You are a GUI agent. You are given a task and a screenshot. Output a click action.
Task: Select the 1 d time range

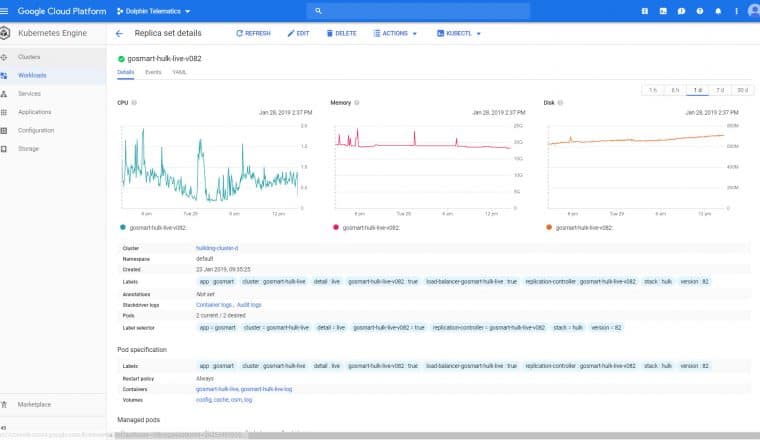(x=697, y=90)
